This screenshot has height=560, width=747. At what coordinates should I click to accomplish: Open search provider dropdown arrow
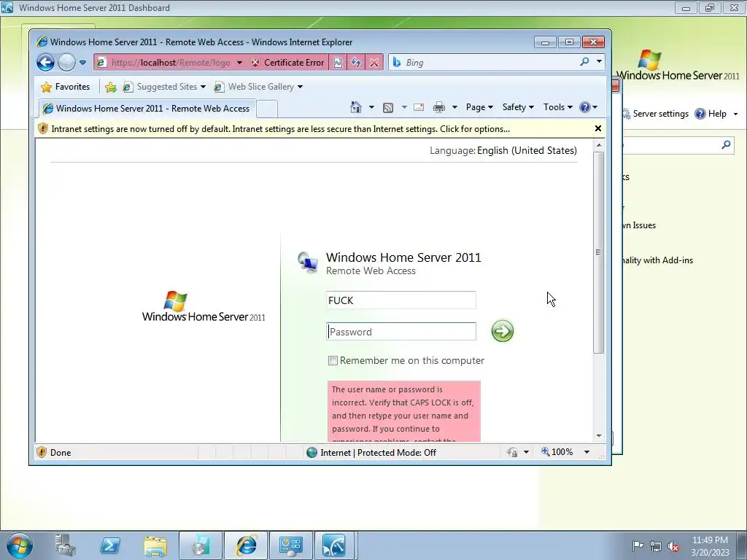click(x=599, y=61)
